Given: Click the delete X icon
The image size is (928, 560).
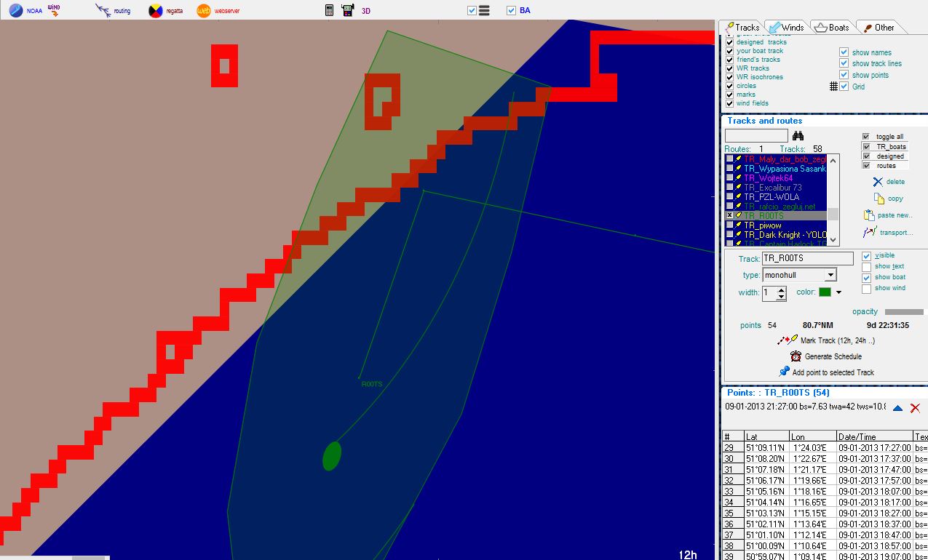Looking at the screenshot, I should point(877,182).
